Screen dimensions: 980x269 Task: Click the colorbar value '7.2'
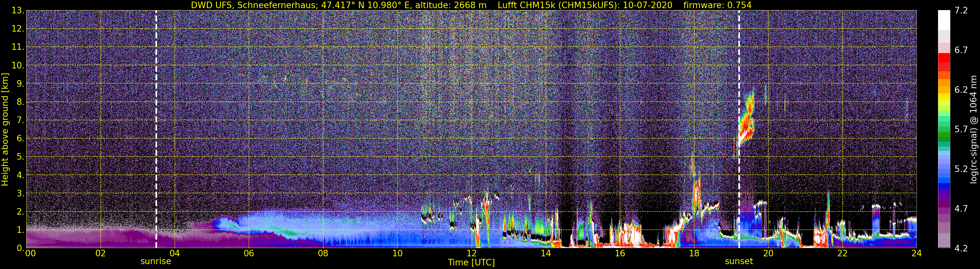(x=961, y=11)
